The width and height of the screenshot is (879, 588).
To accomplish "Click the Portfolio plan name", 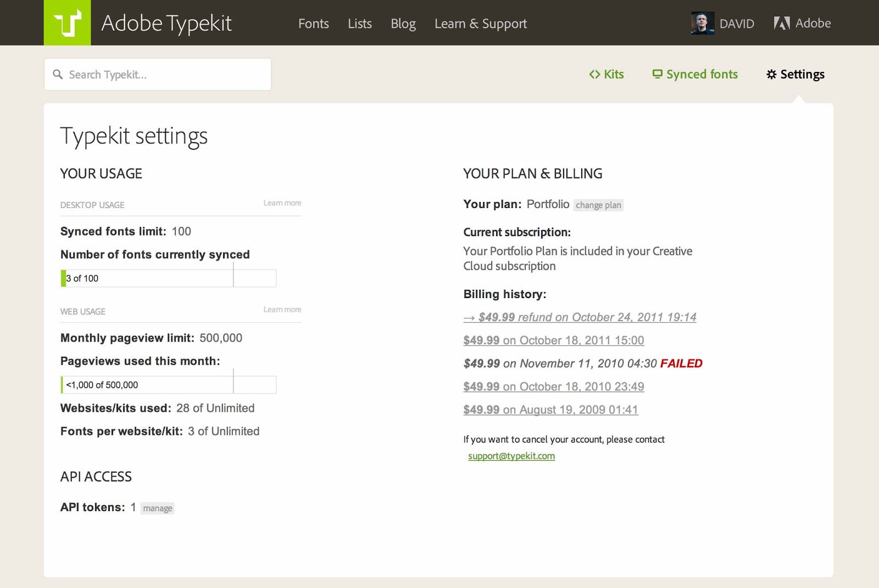I will tap(548, 204).
